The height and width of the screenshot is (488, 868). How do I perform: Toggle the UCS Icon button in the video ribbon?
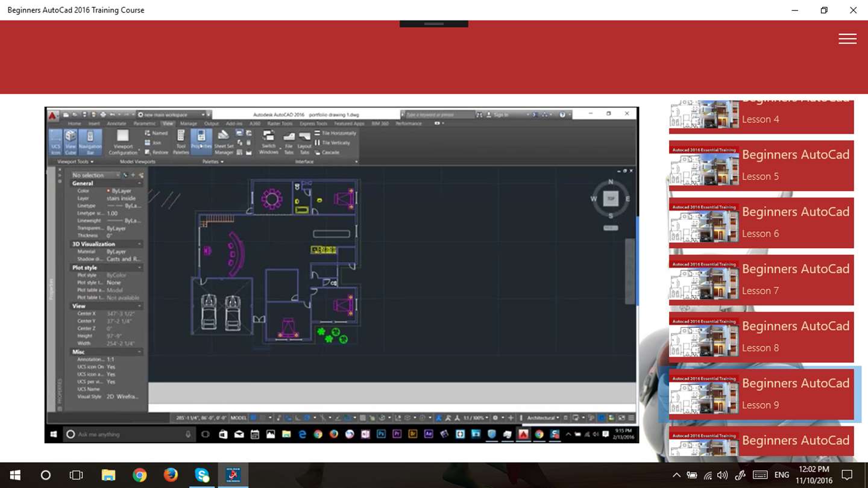click(x=55, y=143)
